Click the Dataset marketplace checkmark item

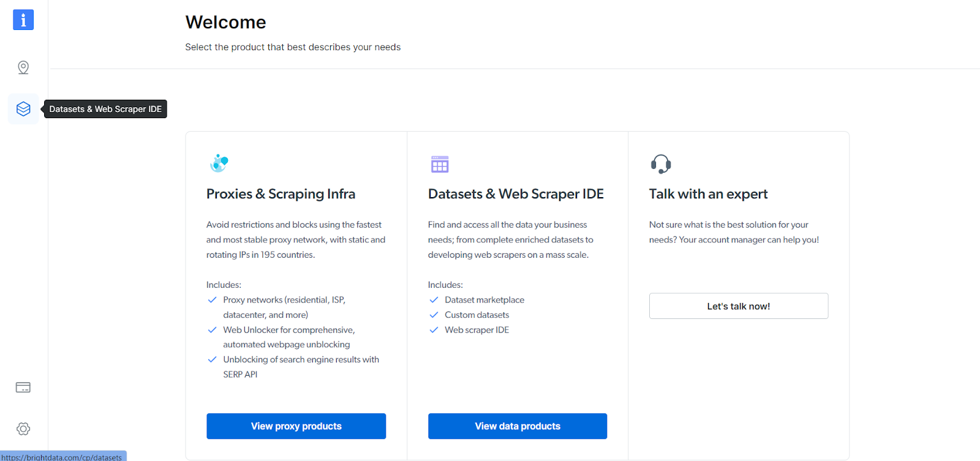[484, 300]
